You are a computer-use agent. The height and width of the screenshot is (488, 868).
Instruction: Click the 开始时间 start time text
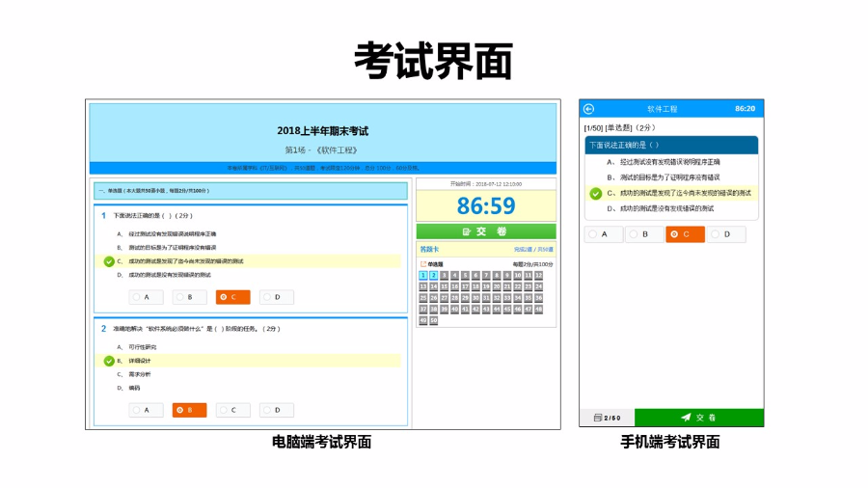coord(486,184)
